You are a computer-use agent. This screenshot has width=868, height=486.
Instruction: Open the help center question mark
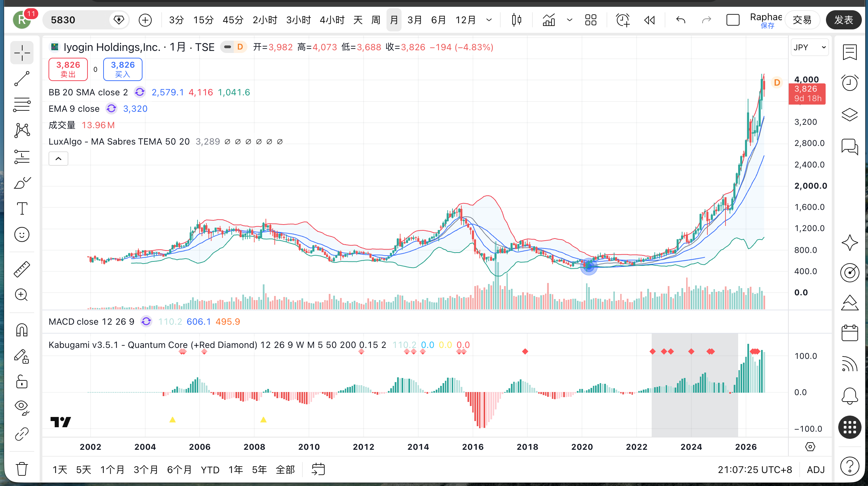tap(850, 466)
